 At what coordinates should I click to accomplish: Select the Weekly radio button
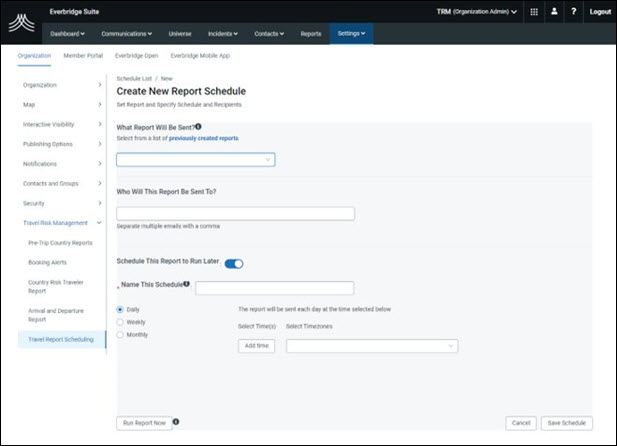coord(121,322)
